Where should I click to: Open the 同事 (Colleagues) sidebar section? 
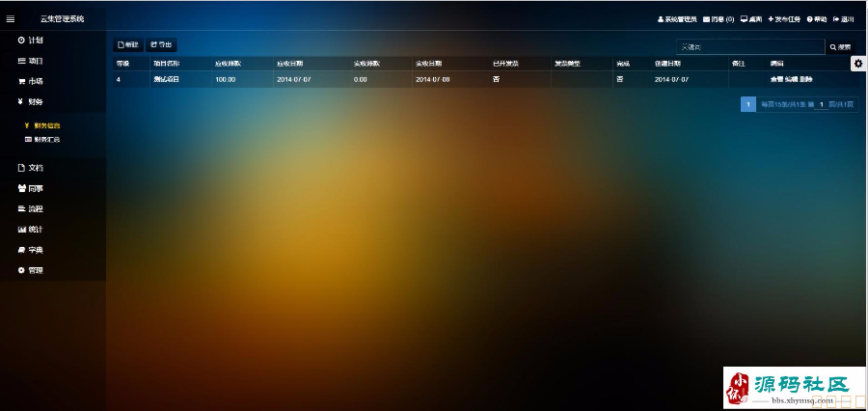(x=31, y=188)
